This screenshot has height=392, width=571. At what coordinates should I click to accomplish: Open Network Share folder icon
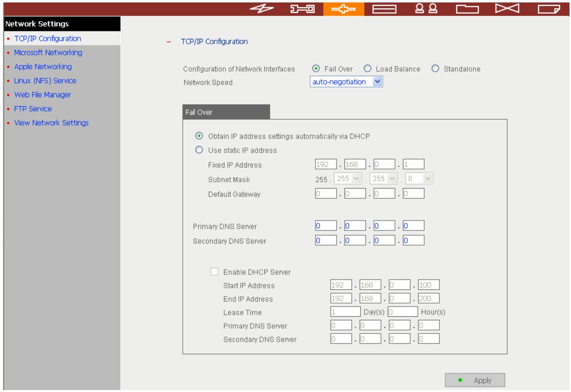467,9
